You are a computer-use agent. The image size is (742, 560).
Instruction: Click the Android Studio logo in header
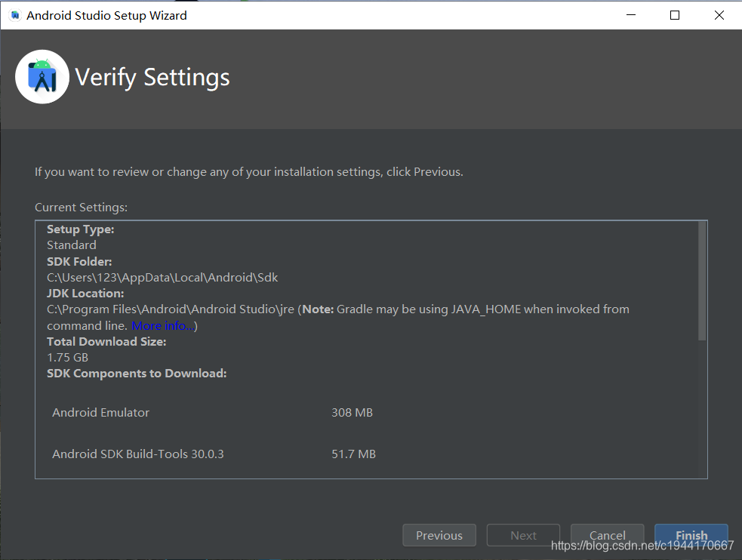42,77
